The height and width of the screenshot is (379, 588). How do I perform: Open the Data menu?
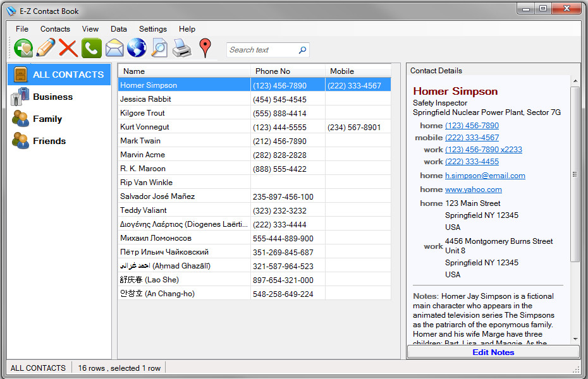118,29
